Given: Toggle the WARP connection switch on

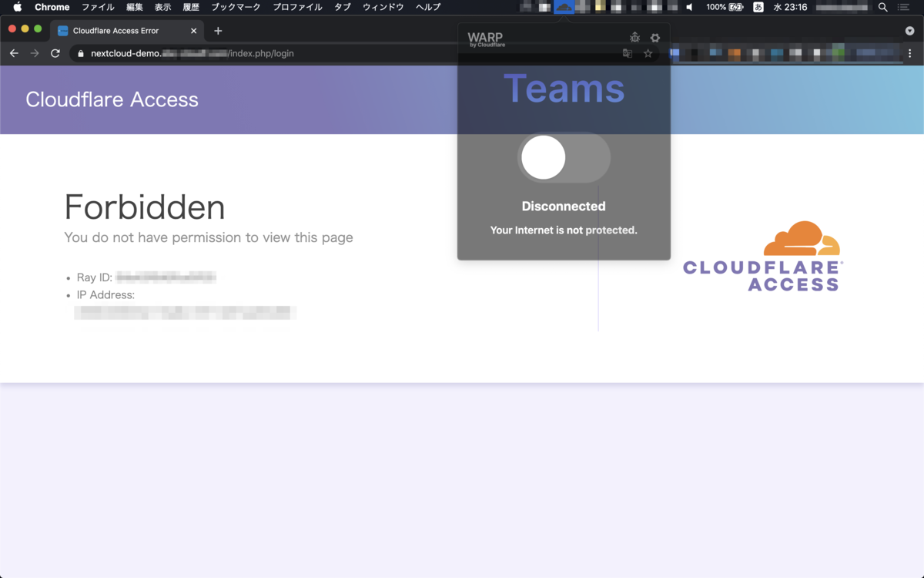Looking at the screenshot, I should 564,157.
